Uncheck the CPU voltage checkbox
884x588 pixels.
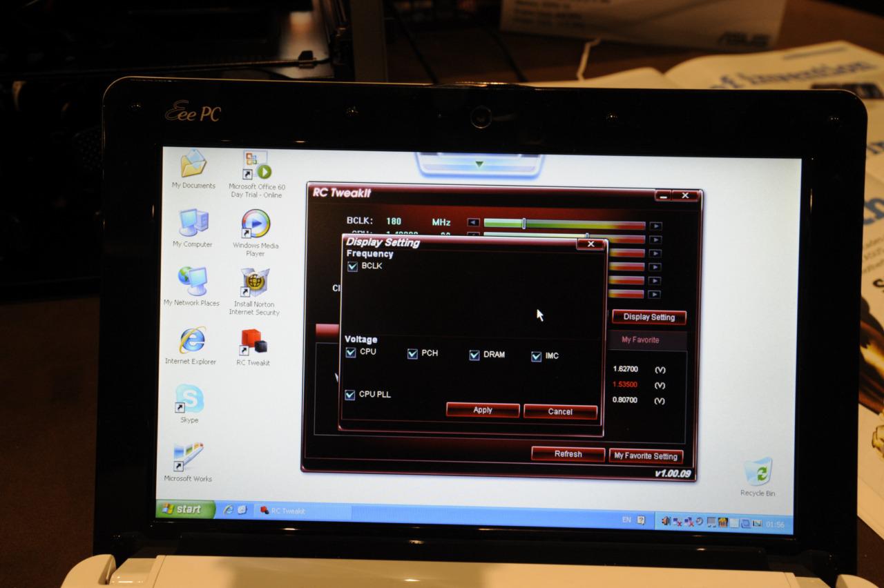coord(351,353)
